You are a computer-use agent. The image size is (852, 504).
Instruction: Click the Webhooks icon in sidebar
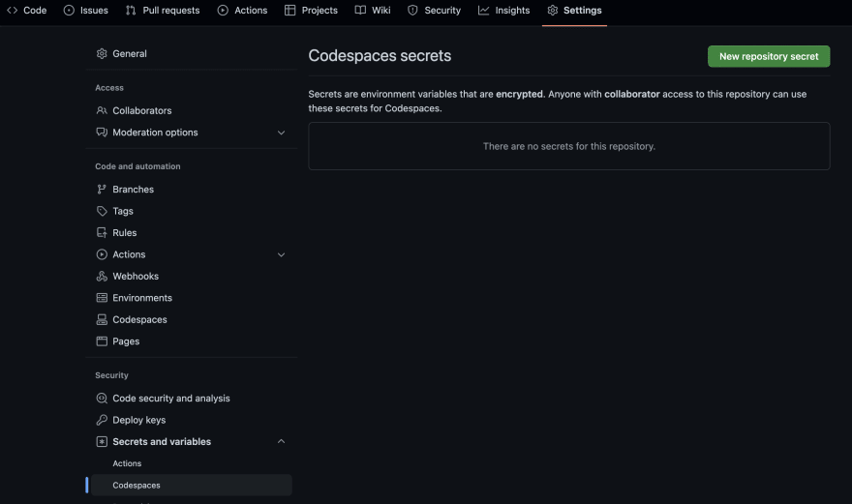coord(102,277)
